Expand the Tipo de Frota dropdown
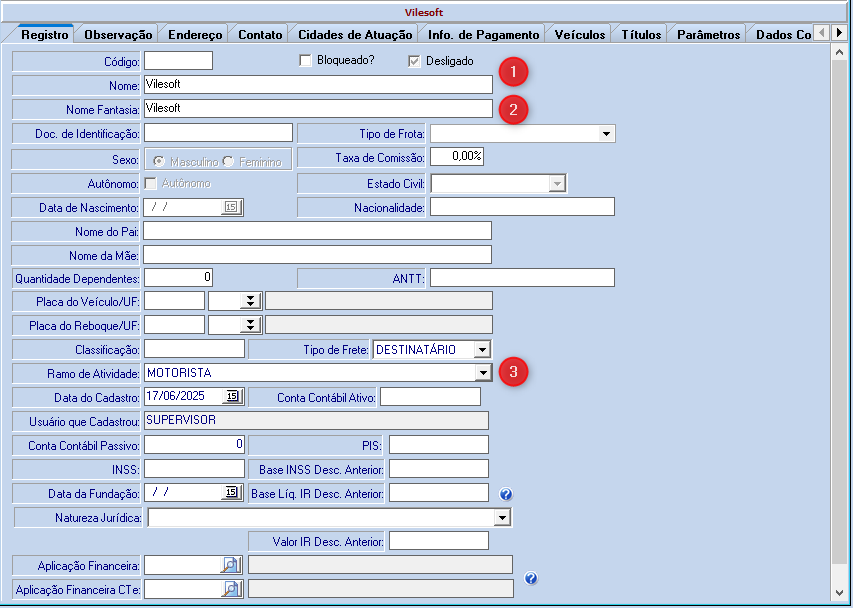 (606, 134)
